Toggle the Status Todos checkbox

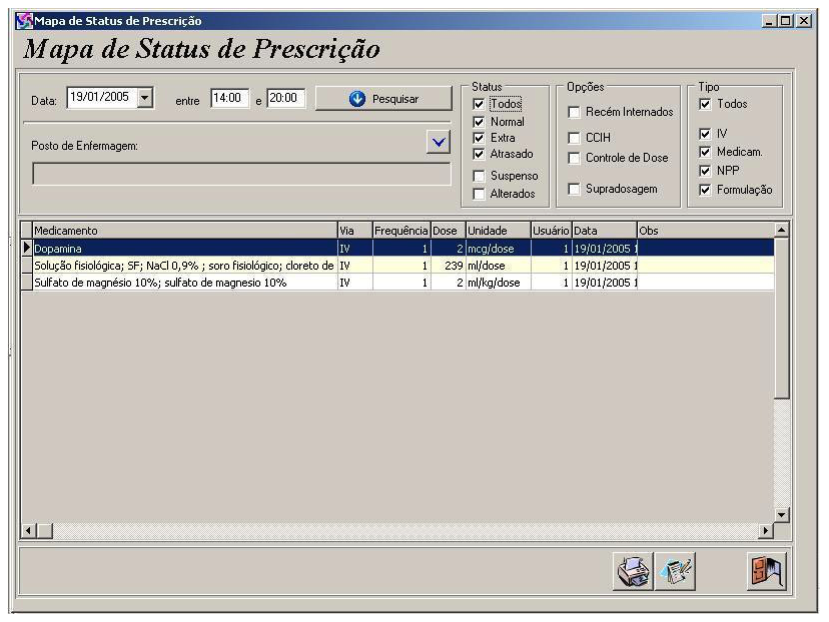point(478,104)
